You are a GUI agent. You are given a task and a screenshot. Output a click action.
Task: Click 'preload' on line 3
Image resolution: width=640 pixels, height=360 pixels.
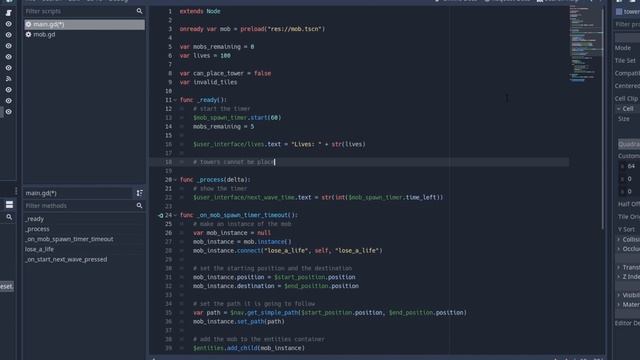[x=252, y=29]
